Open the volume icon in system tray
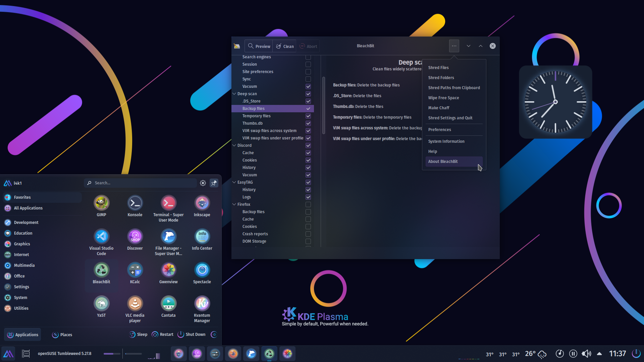The image size is (644, 362). click(586, 354)
